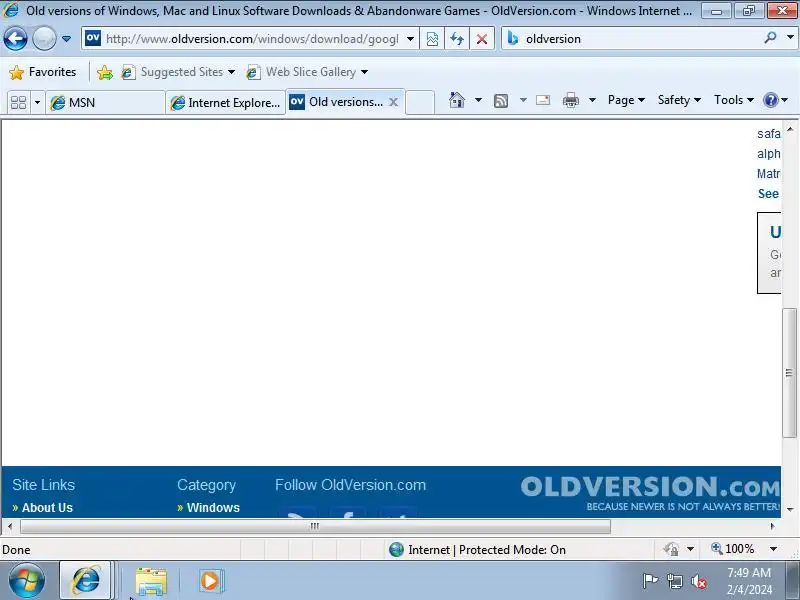Click the Read Mail icon
This screenshot has height=600, width=800.
coord(543,100)
